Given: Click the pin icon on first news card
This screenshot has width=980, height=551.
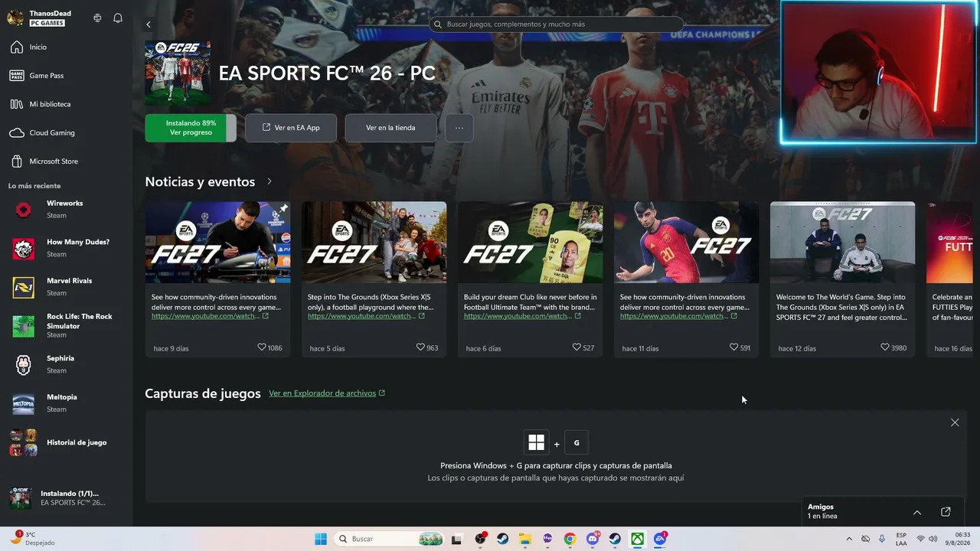Looking at the screenshot, I should point(283,208).
